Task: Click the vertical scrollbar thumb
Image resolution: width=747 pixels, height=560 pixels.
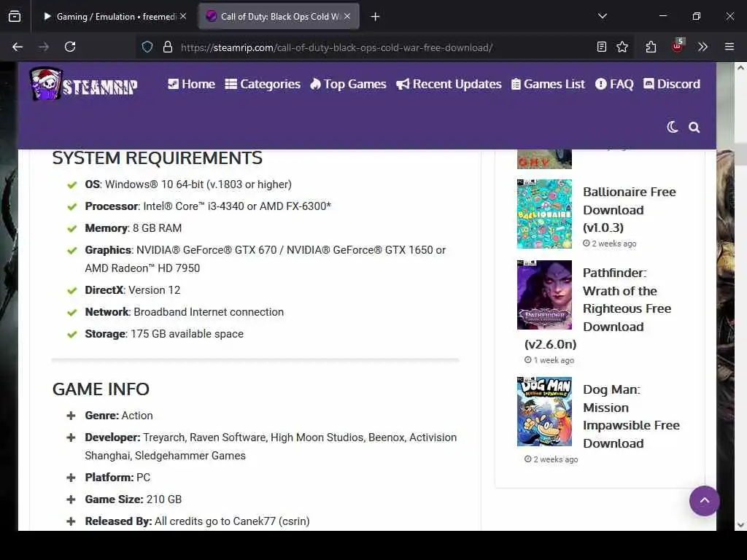Action: (x=740, y=153)
